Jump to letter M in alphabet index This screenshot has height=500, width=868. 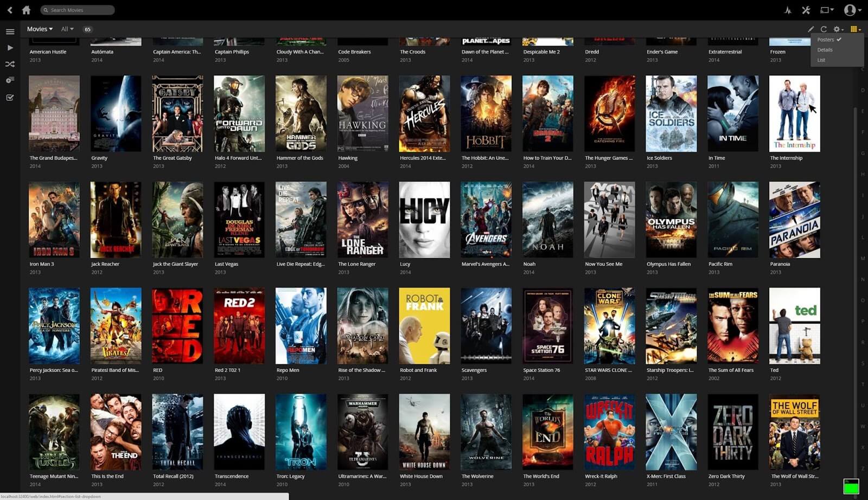863,258
